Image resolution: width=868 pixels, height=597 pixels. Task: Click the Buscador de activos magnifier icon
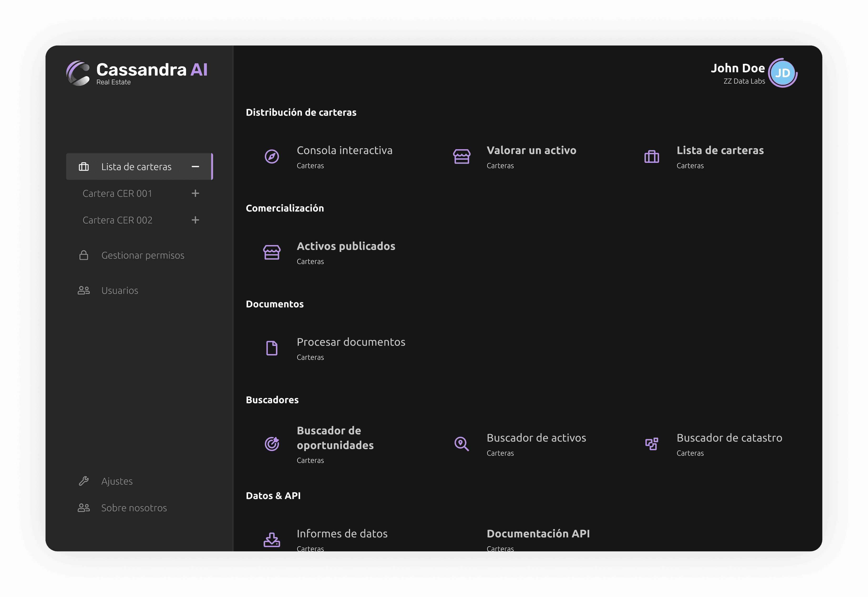[x=461, y=444]
